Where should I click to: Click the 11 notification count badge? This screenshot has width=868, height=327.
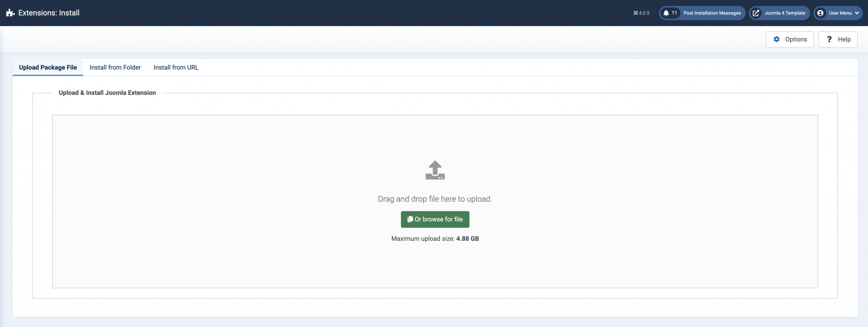(x=674, y=13)
